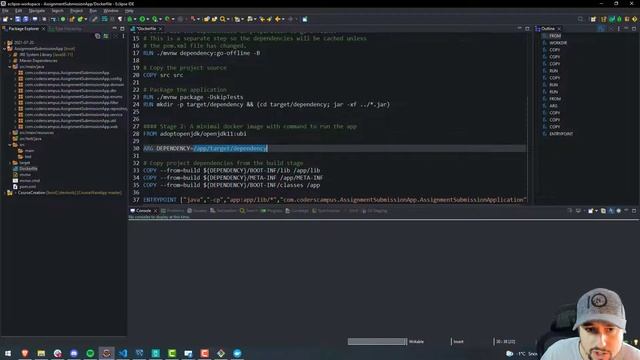This screenshot has height=360, width=640.
Task: Click the Save All toolbar icon
Action: coord(25,19)
